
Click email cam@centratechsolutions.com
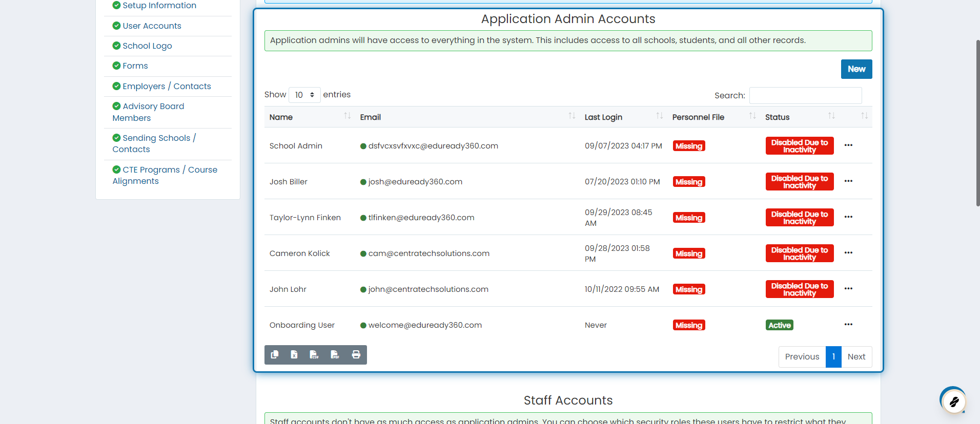[429, 253]
